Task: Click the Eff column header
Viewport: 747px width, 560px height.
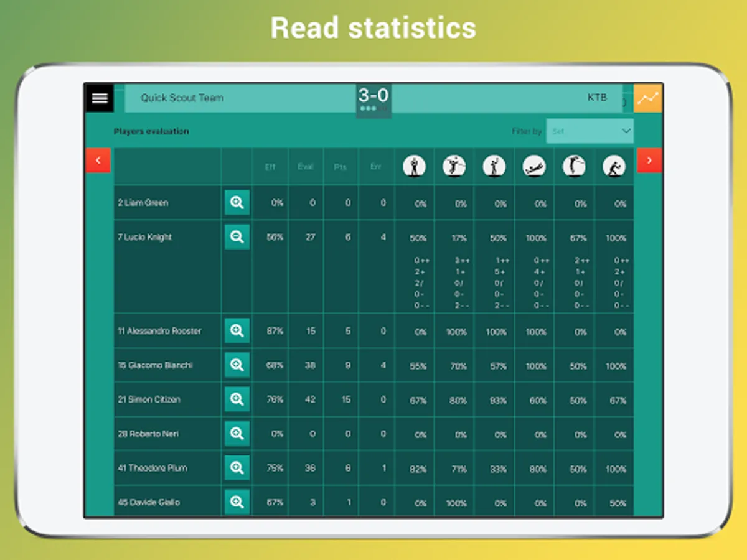Action: (x=270, y=167)
